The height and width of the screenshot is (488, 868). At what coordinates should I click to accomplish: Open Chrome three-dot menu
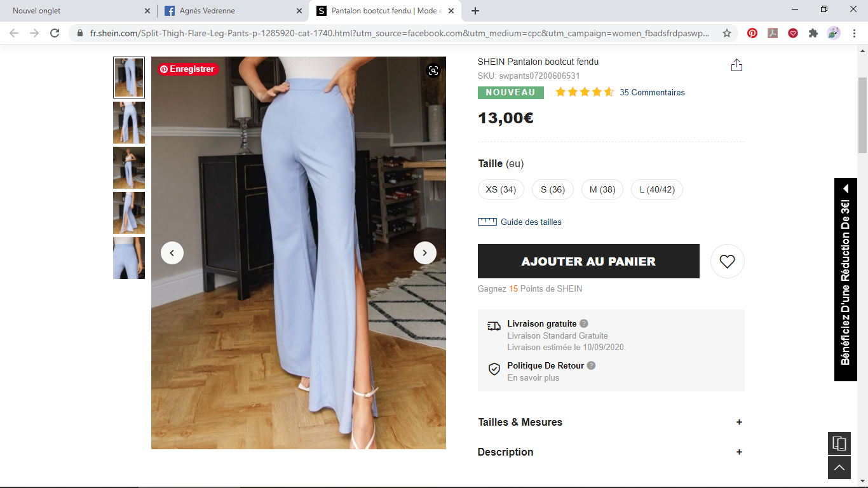click(x=855, y=33)
